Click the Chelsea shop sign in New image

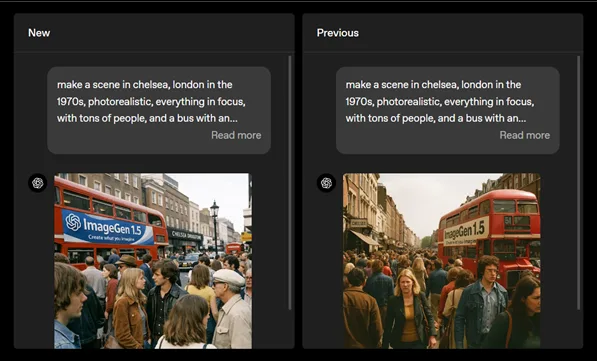pos(185,234)
